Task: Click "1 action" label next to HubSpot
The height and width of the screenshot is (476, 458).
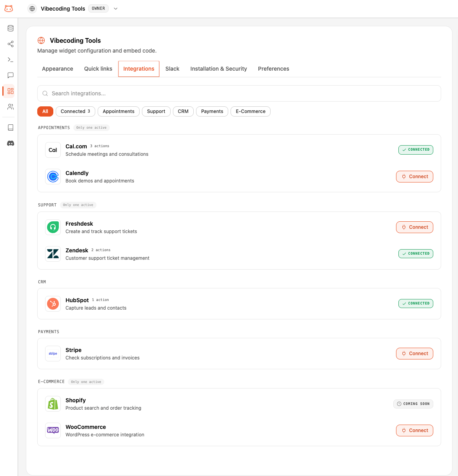Action: click(x=100, y=300)
